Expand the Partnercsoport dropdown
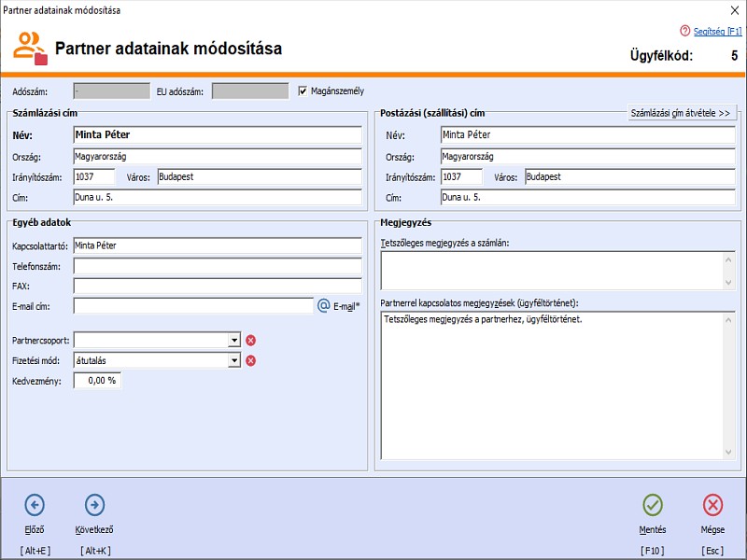The width and height of the screenshot is (747, 560). pyautogui.click(x=233, y=341)
